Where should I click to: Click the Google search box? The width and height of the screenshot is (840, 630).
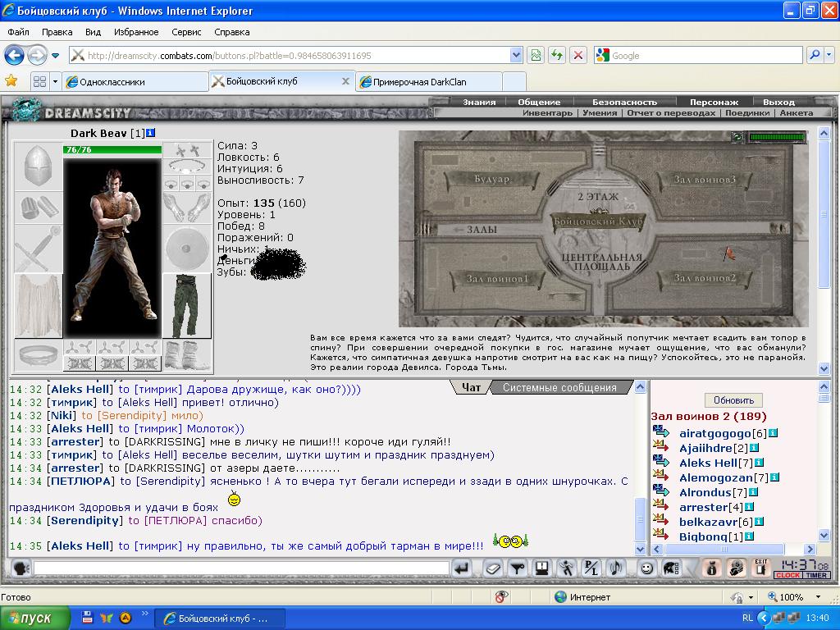698,55
